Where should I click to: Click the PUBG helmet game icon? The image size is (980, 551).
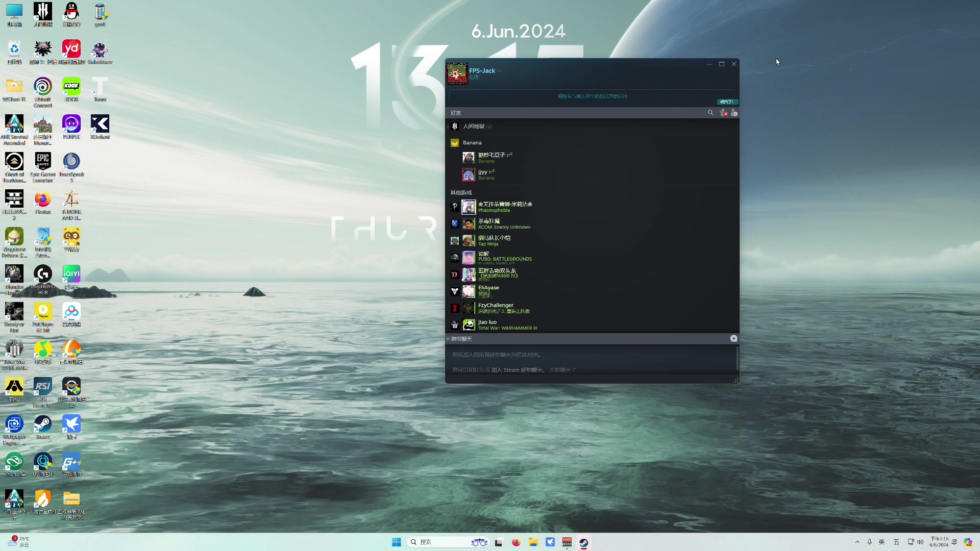pos(454,258)
